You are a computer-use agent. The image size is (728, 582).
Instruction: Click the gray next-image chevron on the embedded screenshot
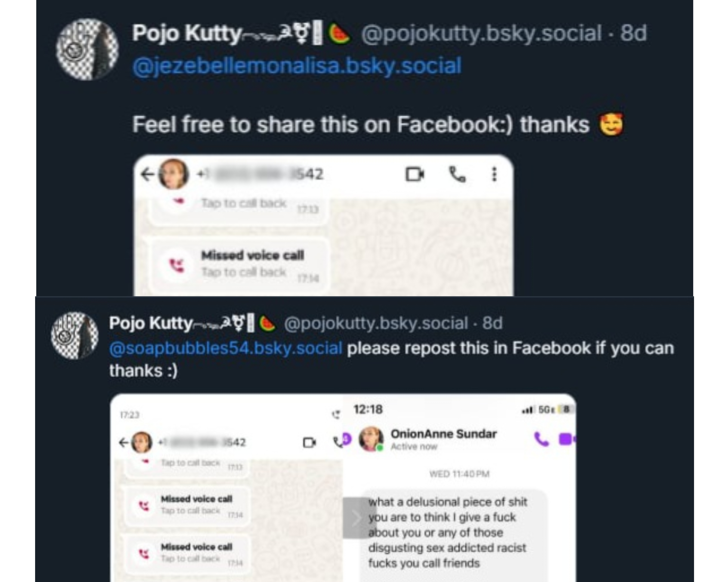pyautogui.click(x=356, y=517)
